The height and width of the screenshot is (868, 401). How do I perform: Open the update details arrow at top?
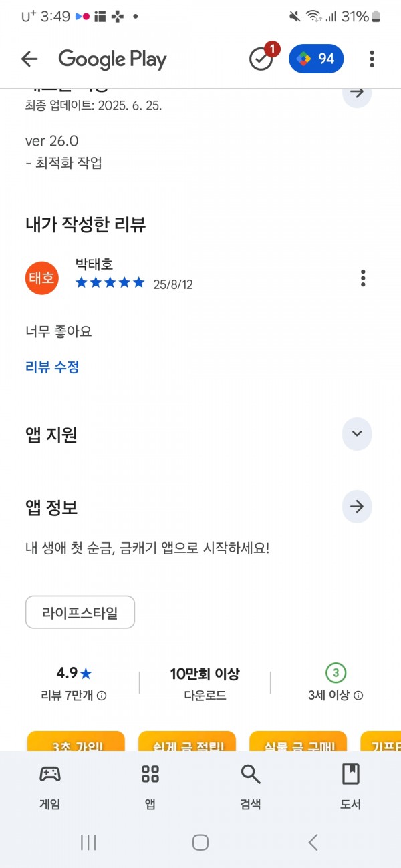[x=357, y=93]
